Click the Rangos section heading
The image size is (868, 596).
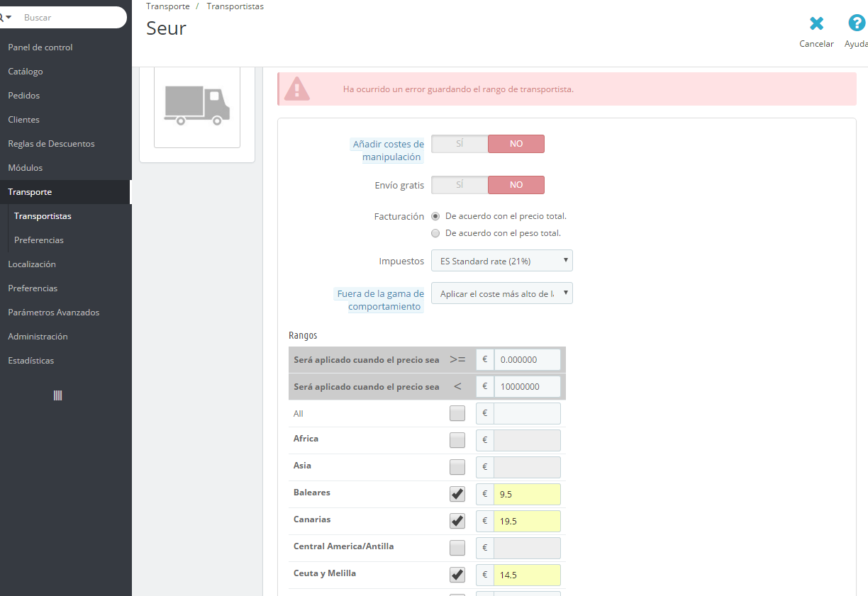303,335
